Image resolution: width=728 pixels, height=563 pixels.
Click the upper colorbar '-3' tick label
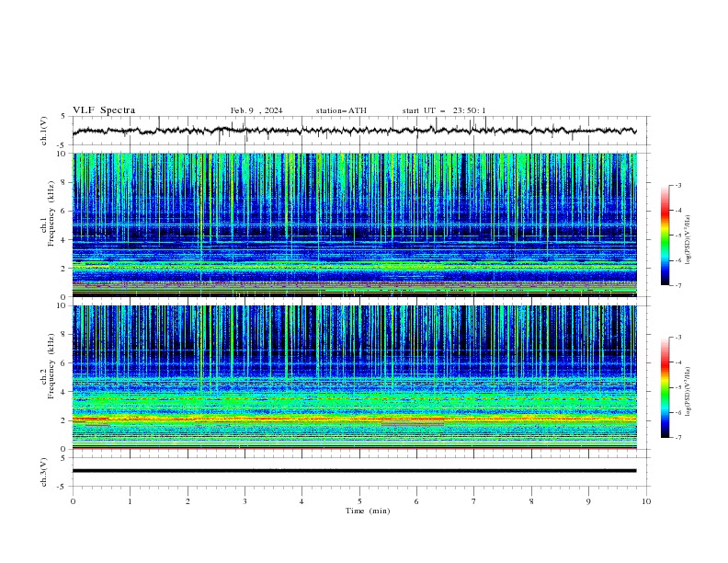click(x=678, y=185)
